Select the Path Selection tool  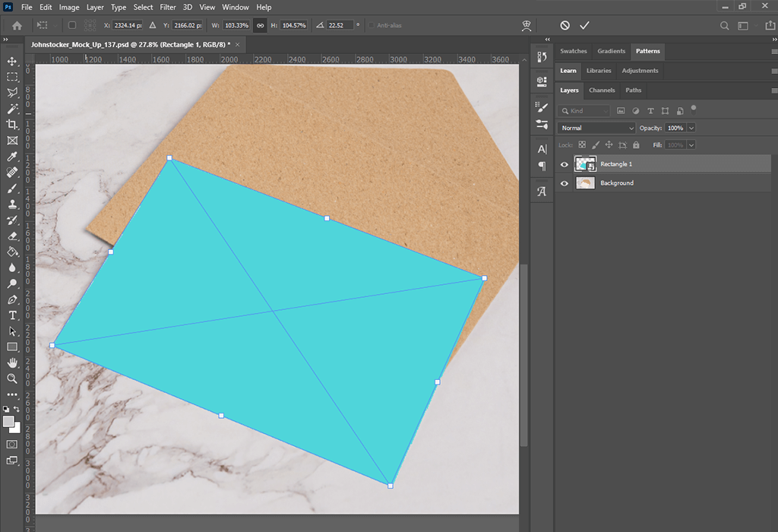(x=12, y=331)
